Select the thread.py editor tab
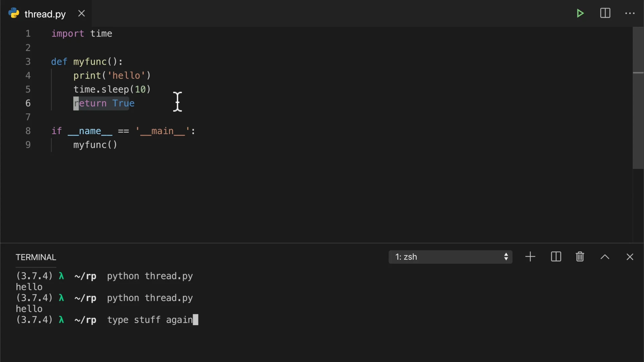The width and height of the screenshot is (644, 362). [x=45, y=14]
